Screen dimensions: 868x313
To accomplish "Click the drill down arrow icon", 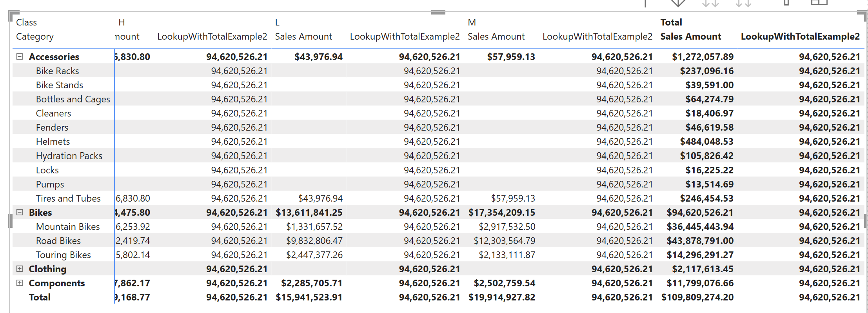I will point(678,3).
